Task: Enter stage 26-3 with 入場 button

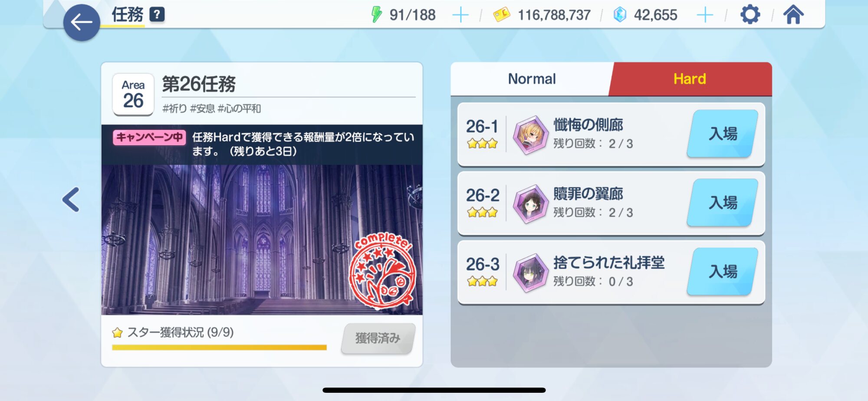Action: [x=723, y=272]
